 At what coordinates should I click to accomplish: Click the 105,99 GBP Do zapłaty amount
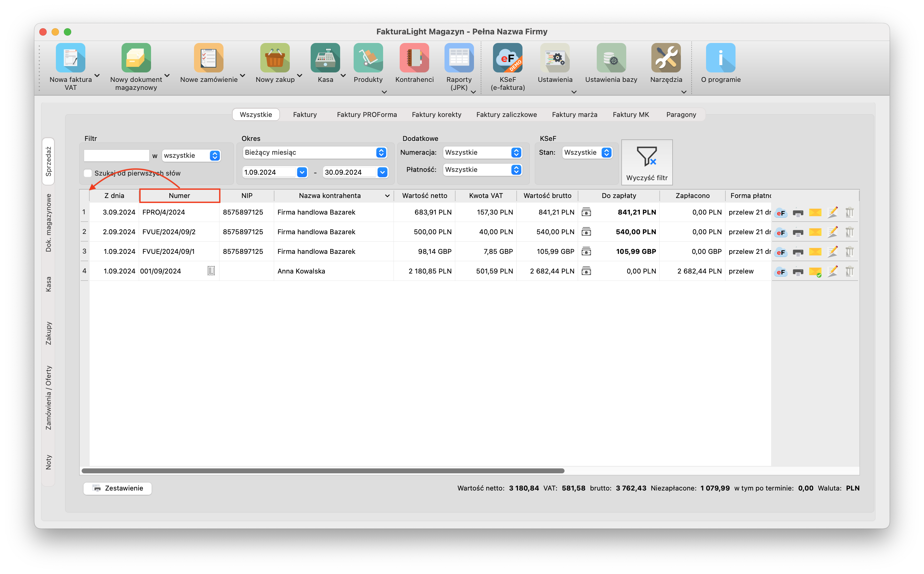pyautogui.click(x=635, y=251)
